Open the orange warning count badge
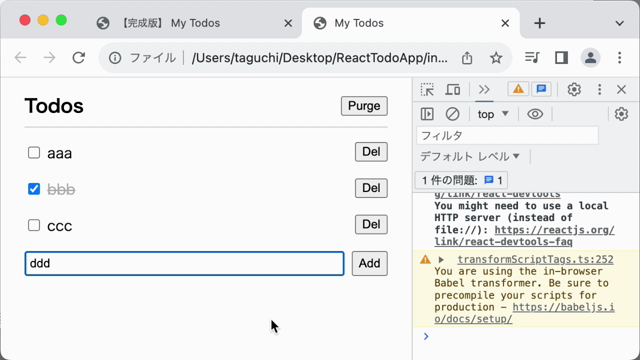The image size is (640, 360). 518,89
